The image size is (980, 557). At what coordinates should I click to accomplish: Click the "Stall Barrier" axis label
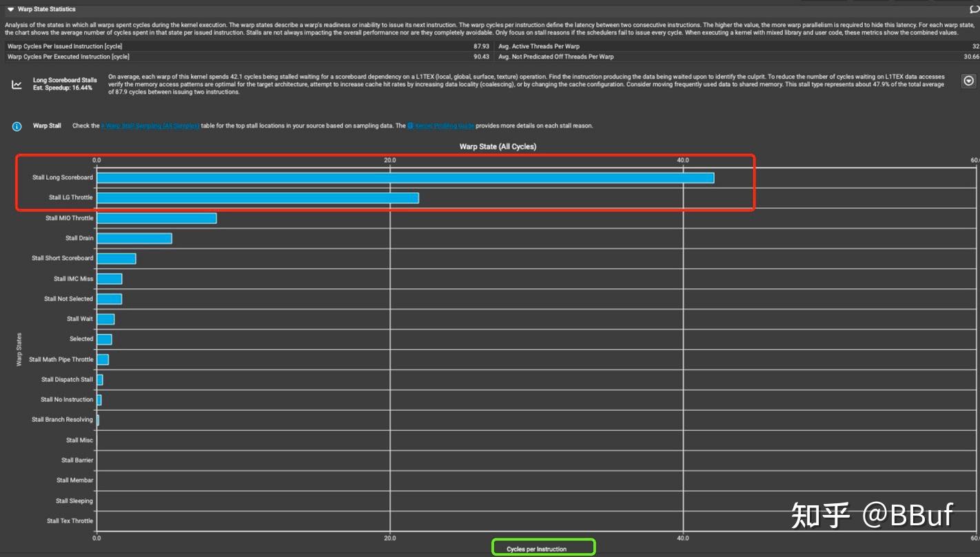77,460
